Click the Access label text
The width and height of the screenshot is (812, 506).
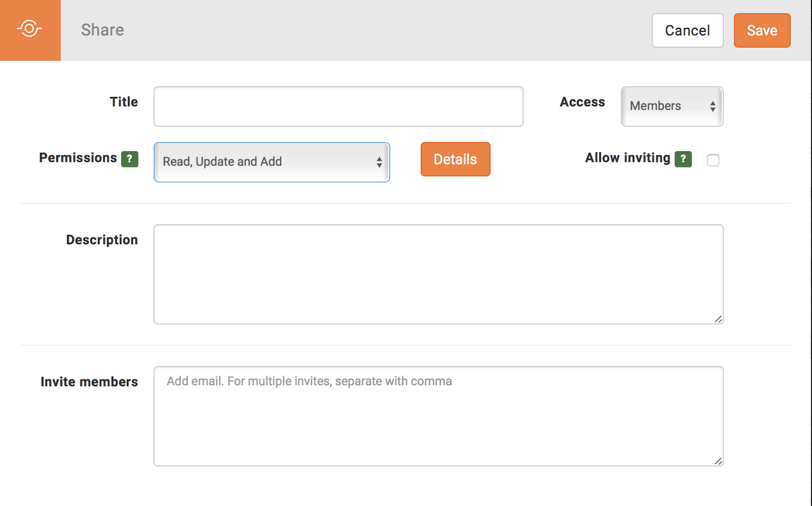[x=582, y=102]
